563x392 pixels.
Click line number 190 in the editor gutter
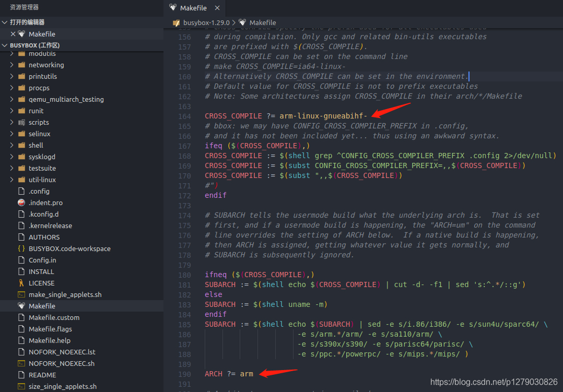click(x=184, y=374)
